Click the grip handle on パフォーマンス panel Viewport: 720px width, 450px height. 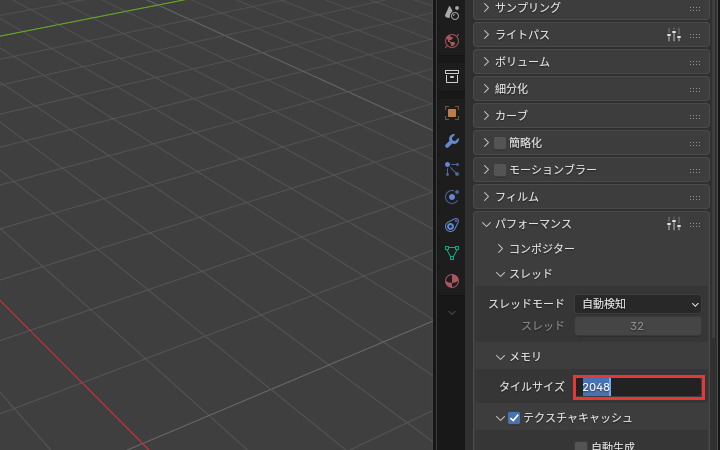coord(695,225)
